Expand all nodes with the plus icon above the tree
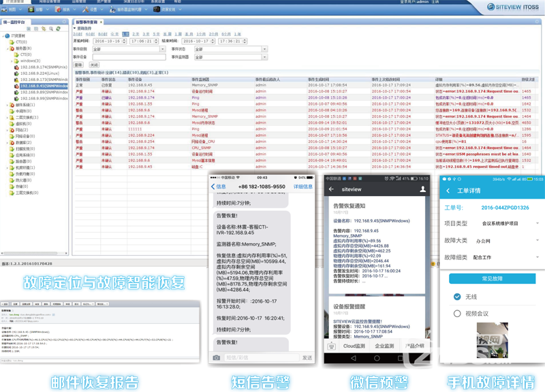This screenshot has height=392, width=545. [29, 29]
